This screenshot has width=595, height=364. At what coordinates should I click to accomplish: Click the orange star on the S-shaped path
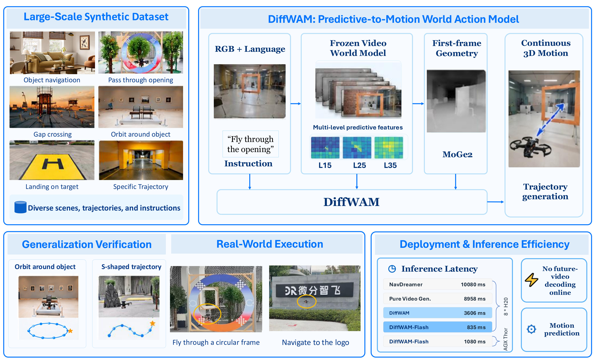(x=152, y=323)
